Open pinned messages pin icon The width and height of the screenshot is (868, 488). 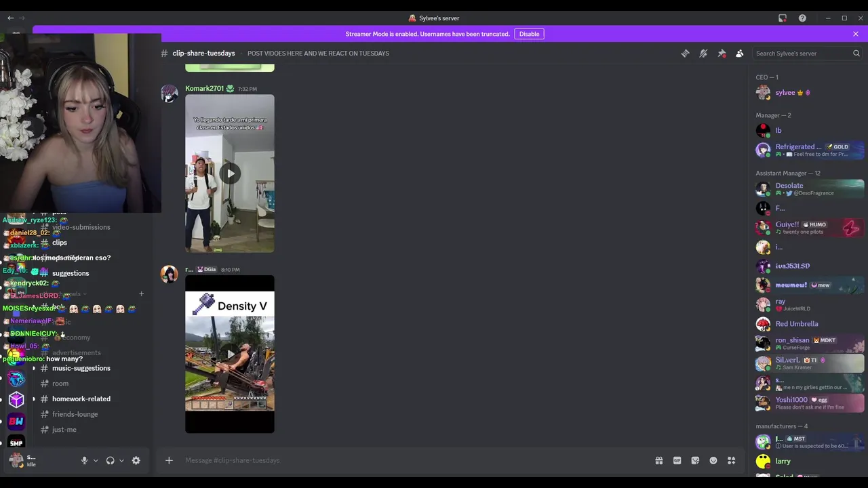722,54
